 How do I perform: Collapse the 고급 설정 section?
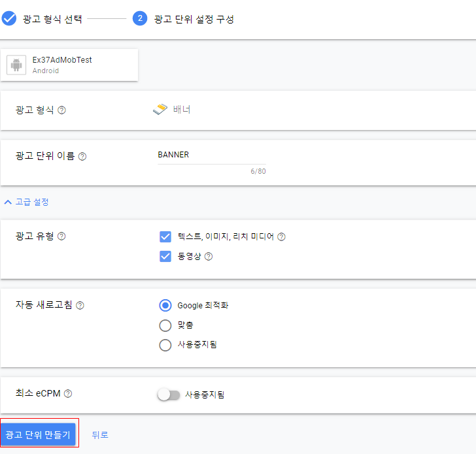point(26,202)
